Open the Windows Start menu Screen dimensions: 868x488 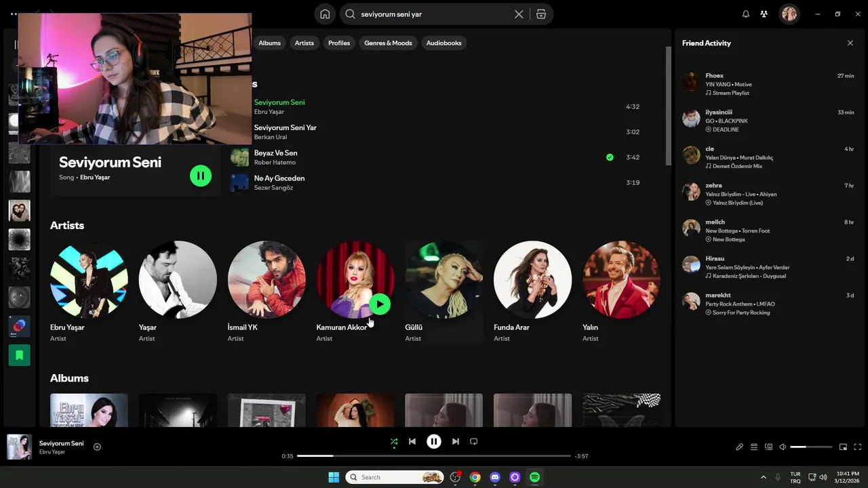334,477
